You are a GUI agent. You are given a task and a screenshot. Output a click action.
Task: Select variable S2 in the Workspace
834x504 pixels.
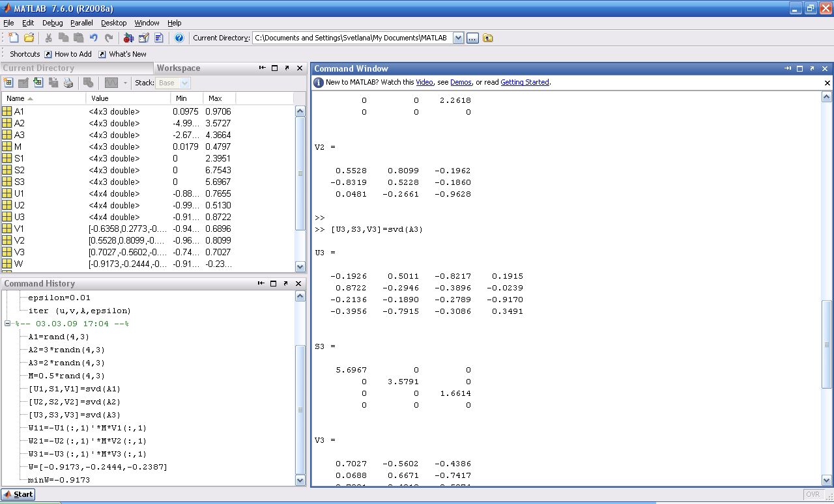pyautogui.click(x=149, y=170)
